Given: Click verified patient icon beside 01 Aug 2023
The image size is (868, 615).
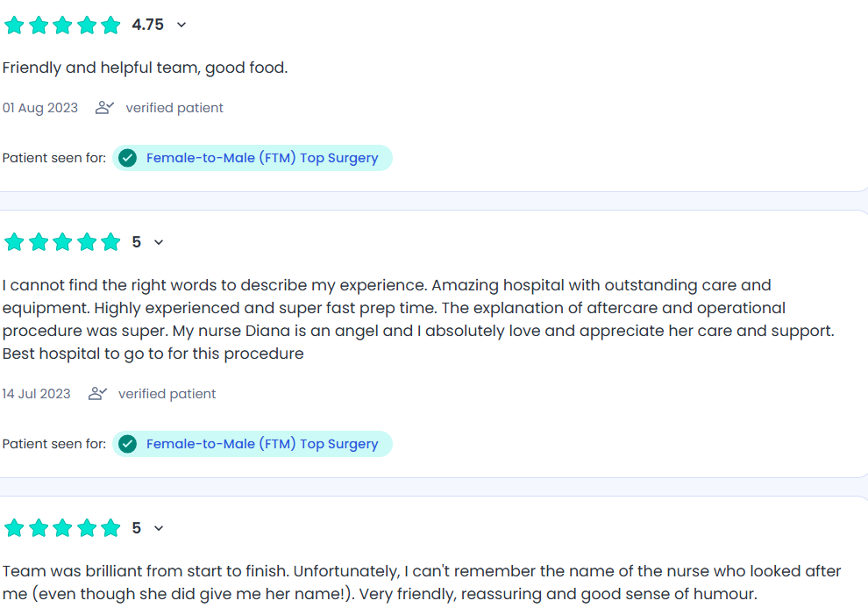Looking at the screenshot, I should coord(105,108).
